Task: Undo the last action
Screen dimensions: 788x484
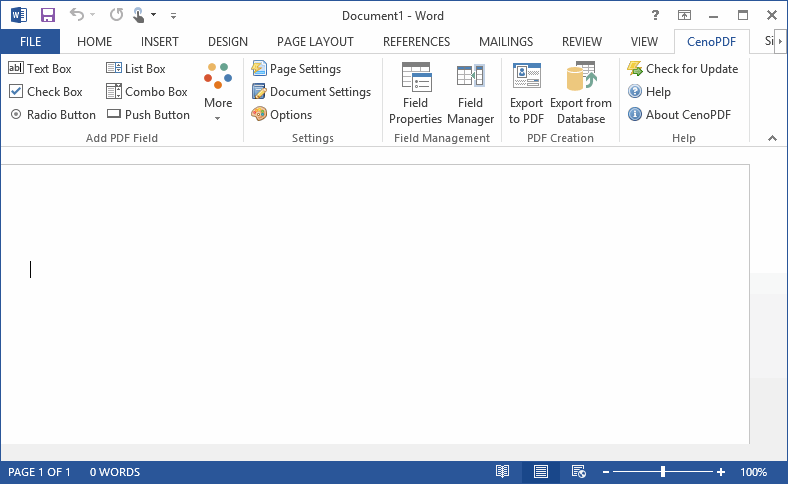Action: click(77, 15)
